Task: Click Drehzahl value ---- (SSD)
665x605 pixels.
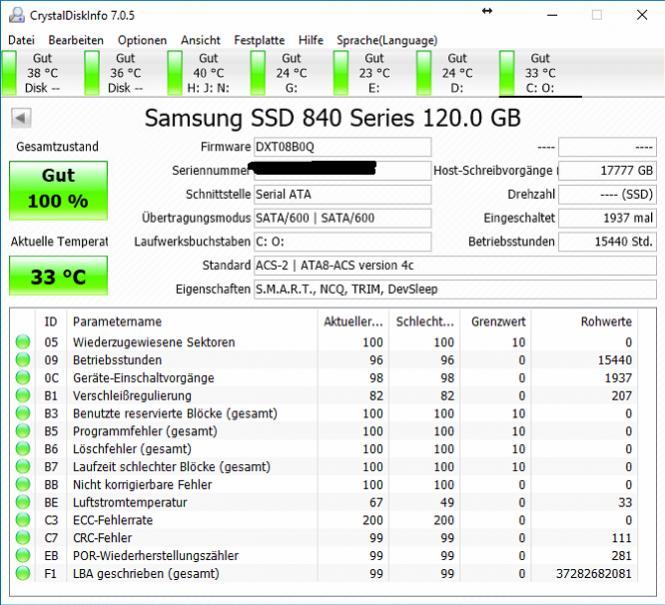Action: [x=607, y=195]
